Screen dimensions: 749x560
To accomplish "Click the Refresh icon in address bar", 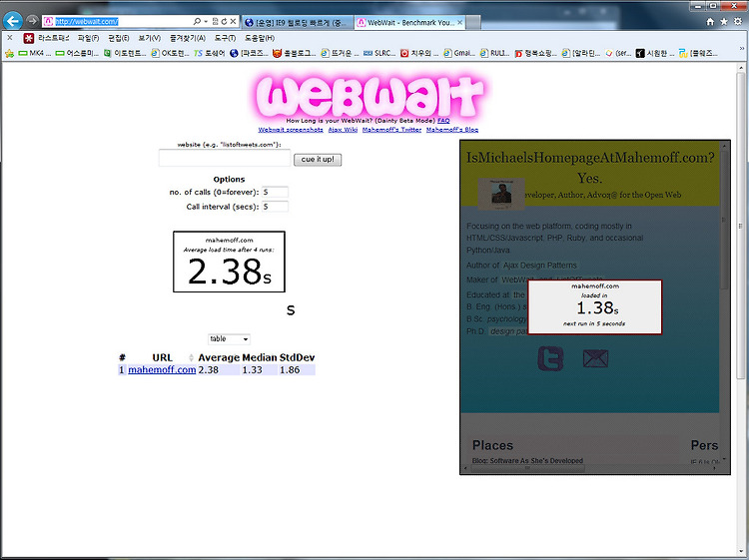I will pos(224,22).
